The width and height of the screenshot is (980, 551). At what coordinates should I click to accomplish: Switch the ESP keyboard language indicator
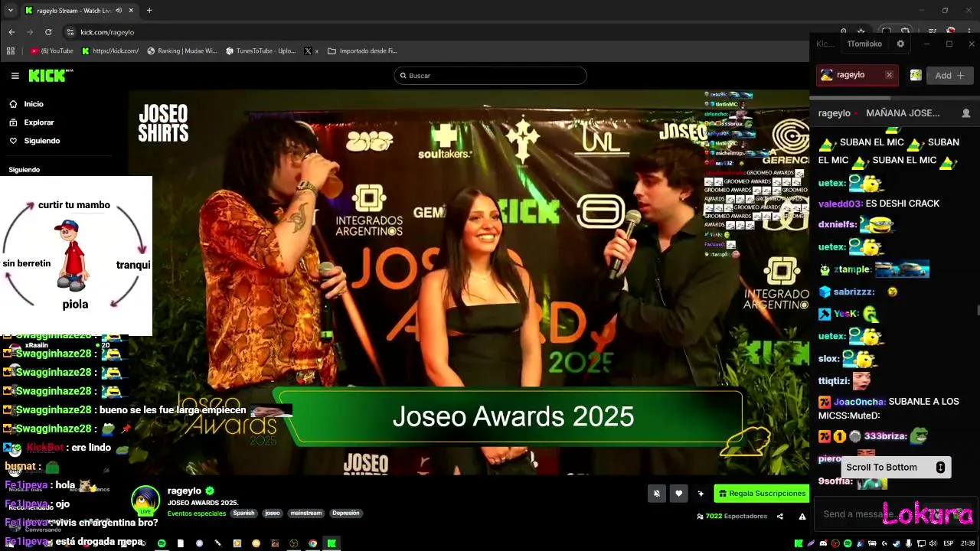click(949, 543)
